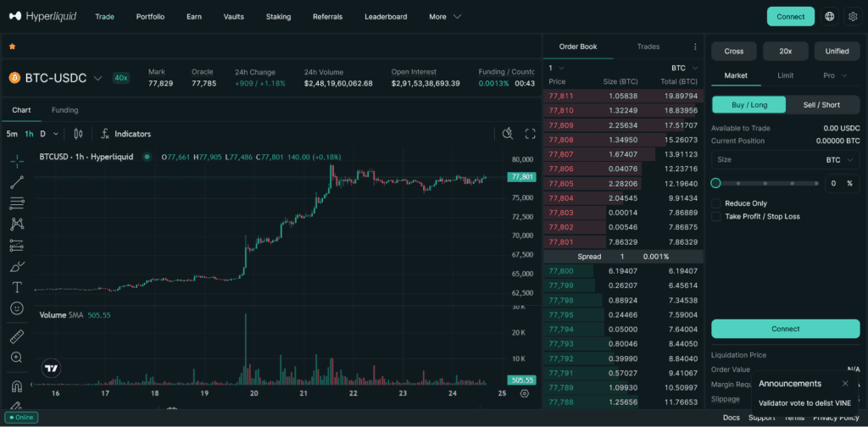This screenshot has width=868, height=427.
Task: Activate the chart zoom in tool
Action: pos(17,358)
